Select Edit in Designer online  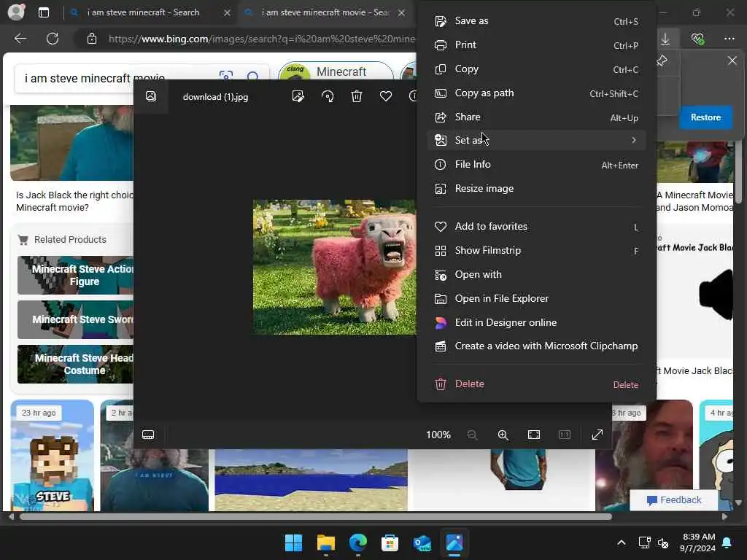536,323
